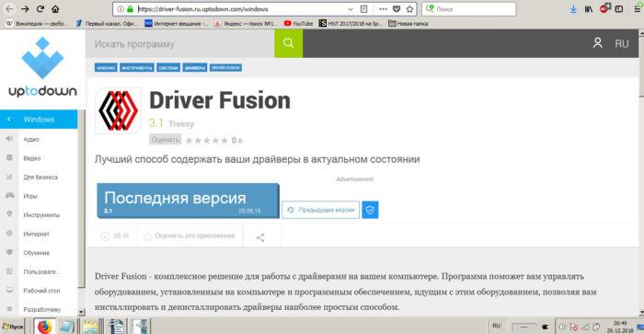The height and width of the screenshot is (334, 644).
Task: Click the СИСТЕМА breadcrumb tag
Action: [x=168, y=68]
